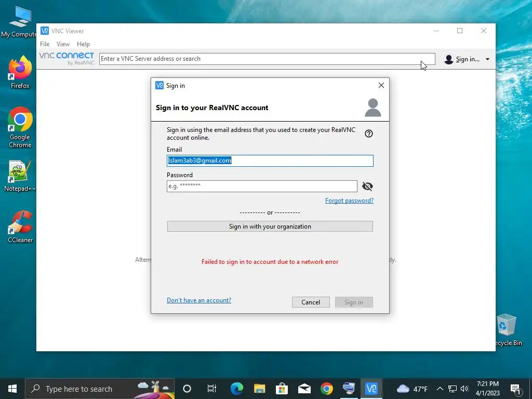Click the computer monitor app on taskbar

click(349, 389)
